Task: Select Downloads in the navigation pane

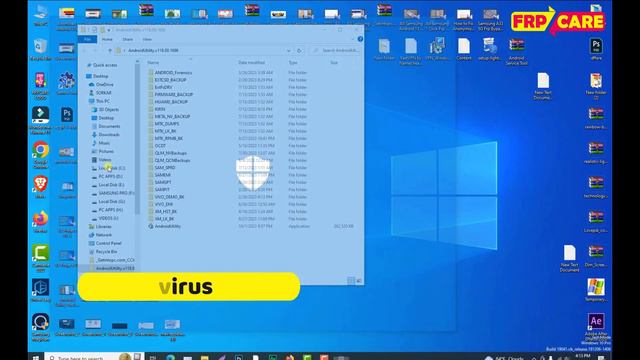Action: pyautogui.click(x=109, y=135)
